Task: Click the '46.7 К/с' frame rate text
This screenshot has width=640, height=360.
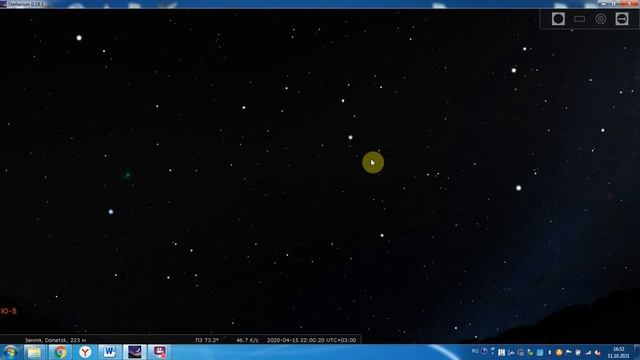Action: [x=247, y=340]
